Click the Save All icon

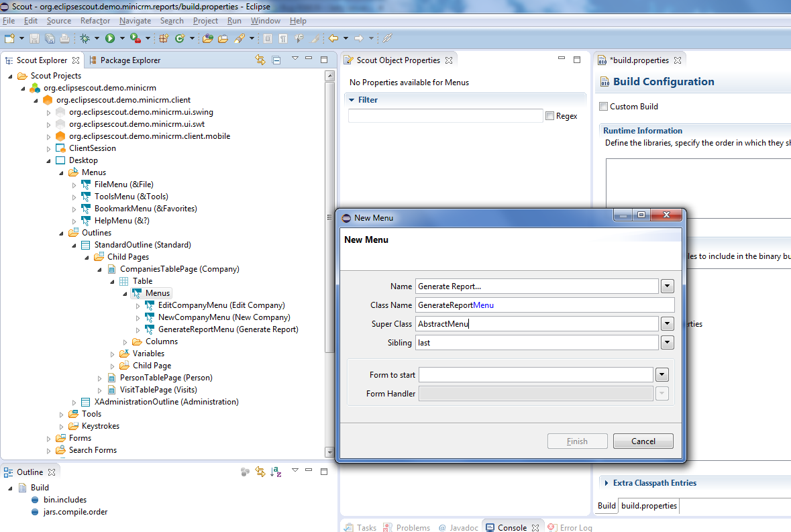(x=50, y=38)
